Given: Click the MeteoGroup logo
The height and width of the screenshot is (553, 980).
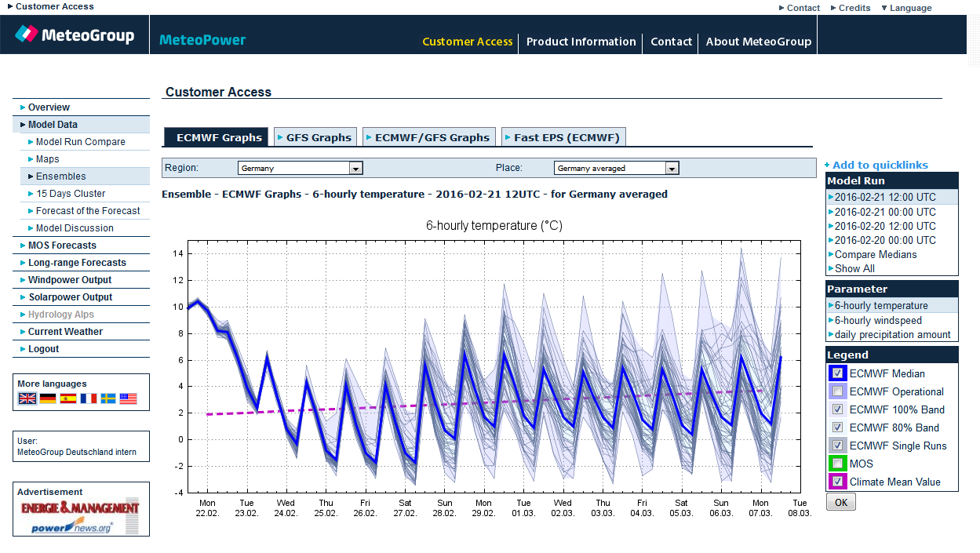Looking at the screenshot, I should (75, 35).
